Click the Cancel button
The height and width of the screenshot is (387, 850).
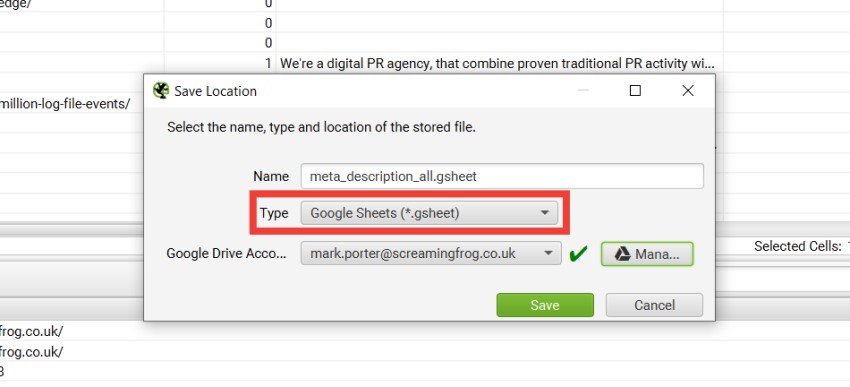[654, 305]
